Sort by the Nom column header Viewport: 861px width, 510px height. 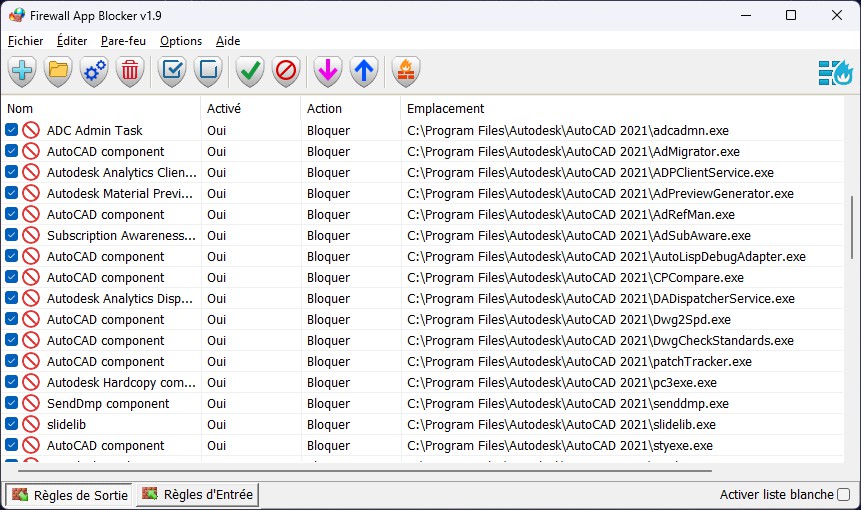[x=102, y=109]
